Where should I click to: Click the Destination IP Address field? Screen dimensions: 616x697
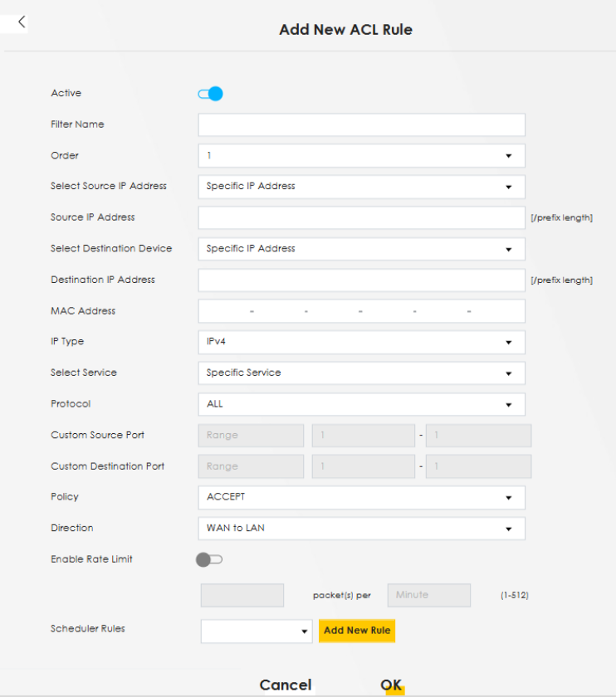[x=361, y=280]
